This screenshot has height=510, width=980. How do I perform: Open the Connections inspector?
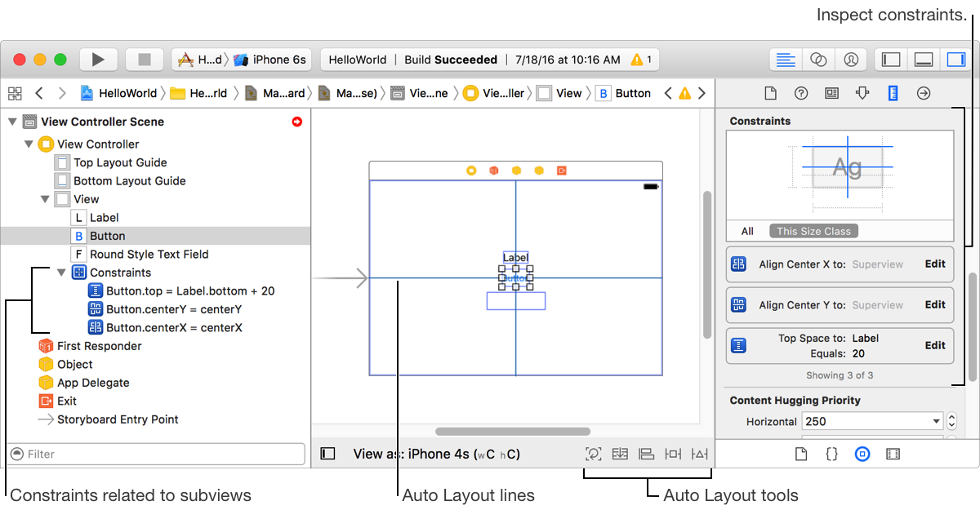(924, 93)
